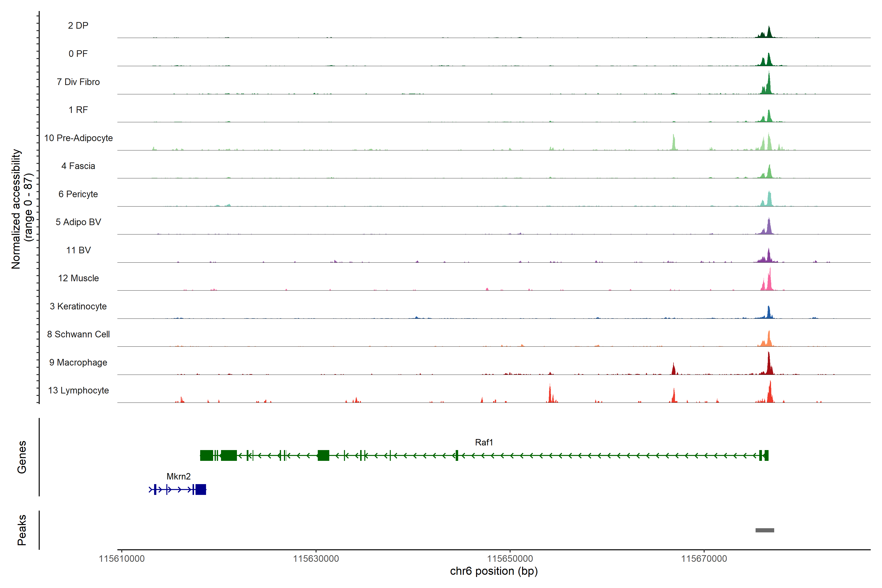Click the chr6 position (bp) axis title
The width and height of the screenshot is (882, 588).
point(493,571)
